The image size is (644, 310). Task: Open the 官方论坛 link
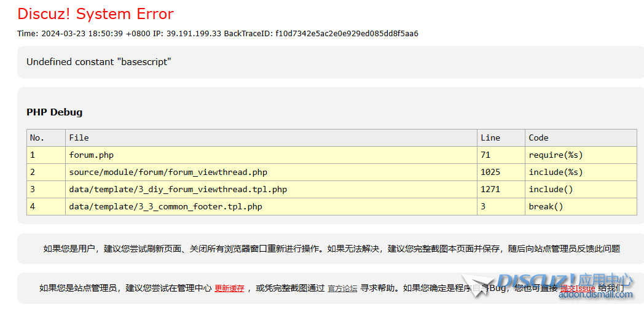pos(342,289)
